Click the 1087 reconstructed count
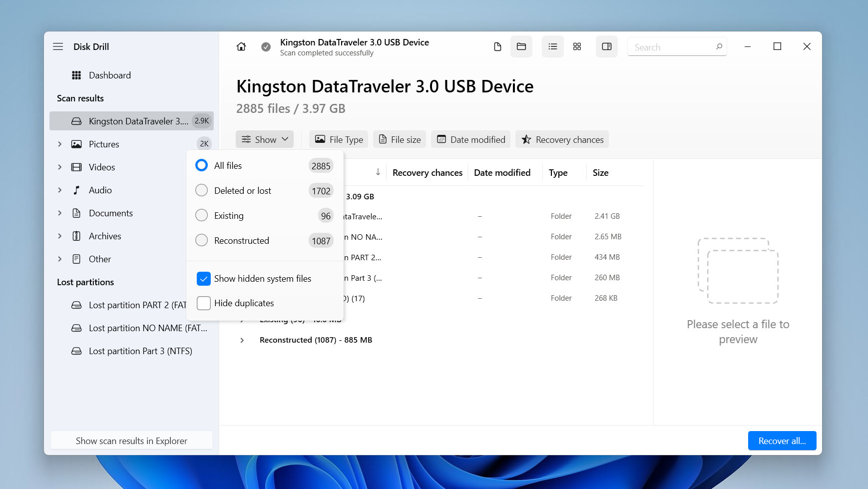 click(x=321, y=241)
